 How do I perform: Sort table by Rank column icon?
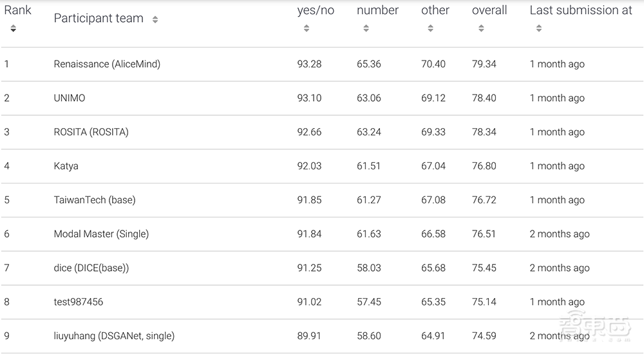[14, 28]
